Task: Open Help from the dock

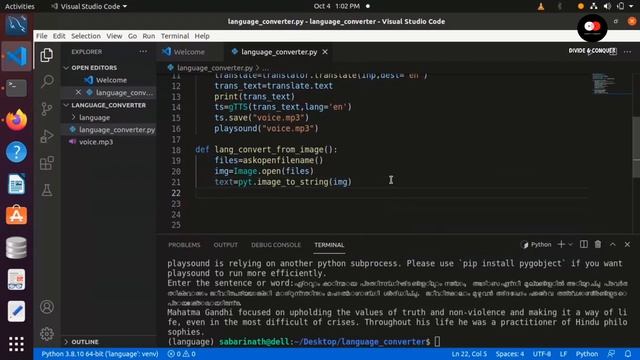Action: pyautogui.click(x=16, y=152)
